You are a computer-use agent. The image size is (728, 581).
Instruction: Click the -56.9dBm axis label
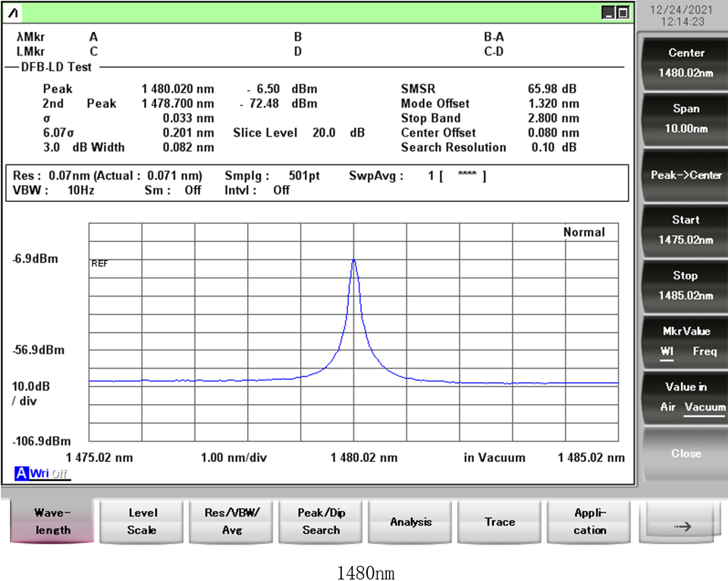pyautogui.click(x=39, y=350)
